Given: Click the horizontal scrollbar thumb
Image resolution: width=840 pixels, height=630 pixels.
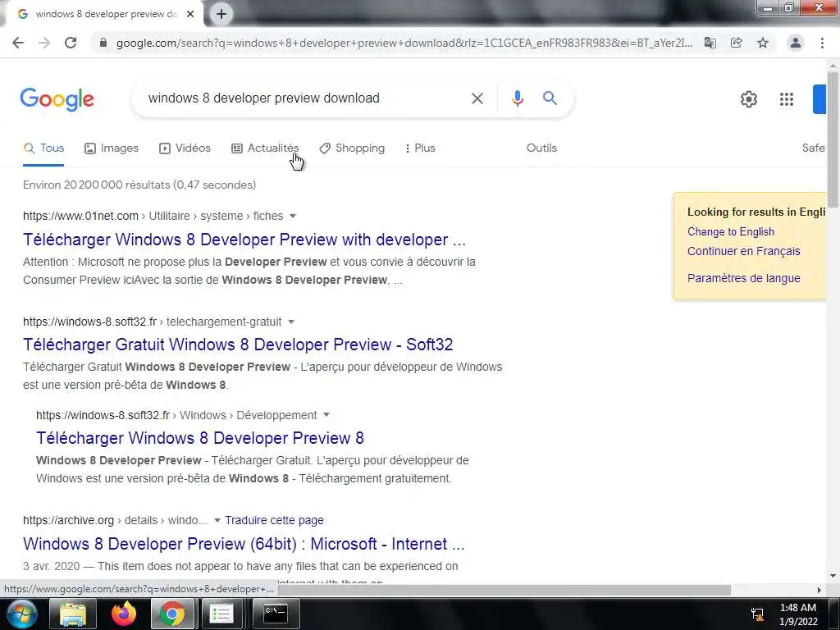Looking at the screenshot, I should pyautogui.click(x=504, y=590).
